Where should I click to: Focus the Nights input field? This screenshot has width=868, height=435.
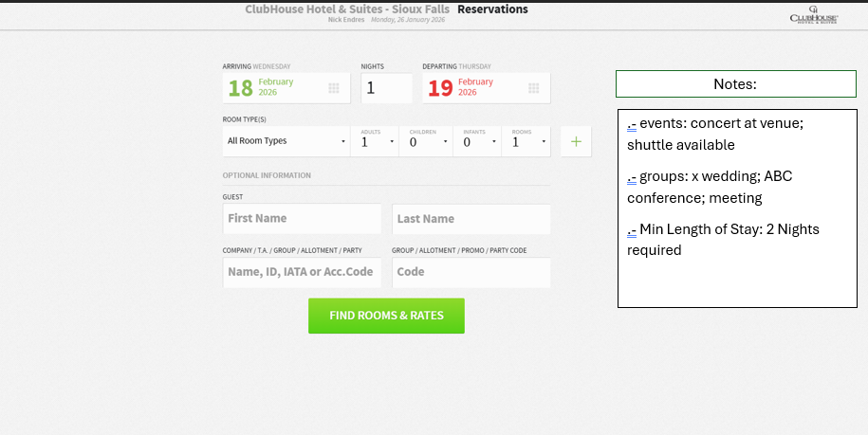[x=386, y=88]
